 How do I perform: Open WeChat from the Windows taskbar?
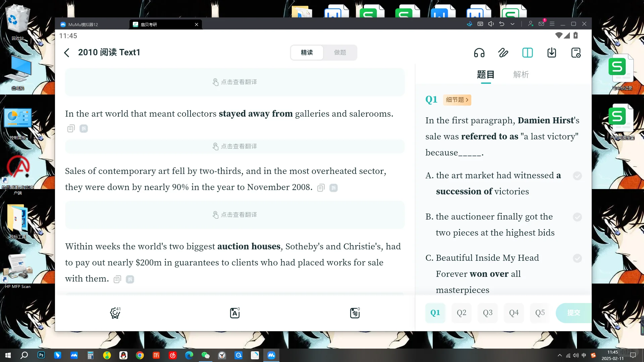(x=205, y=355)
